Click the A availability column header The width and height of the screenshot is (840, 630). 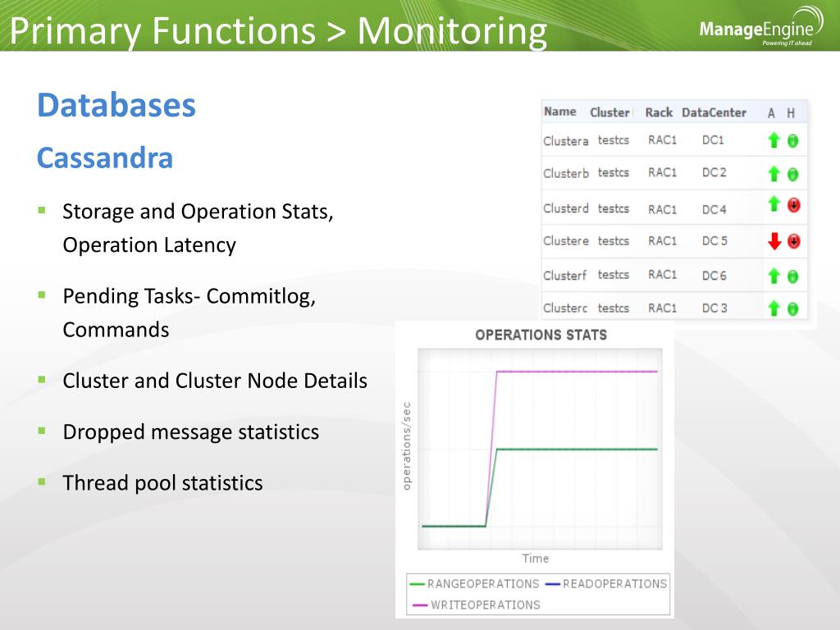(771, 113)
